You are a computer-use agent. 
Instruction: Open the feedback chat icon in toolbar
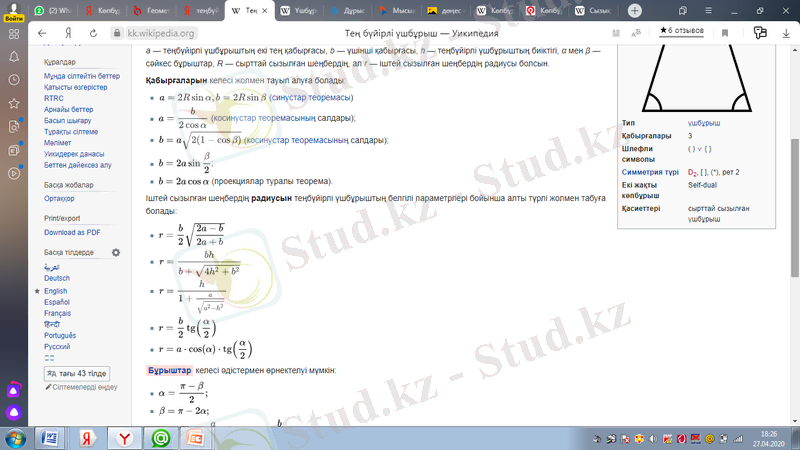point(760,33)
